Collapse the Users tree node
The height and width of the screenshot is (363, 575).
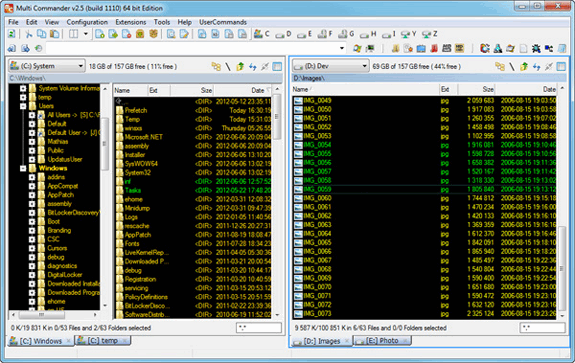point(23,106)
